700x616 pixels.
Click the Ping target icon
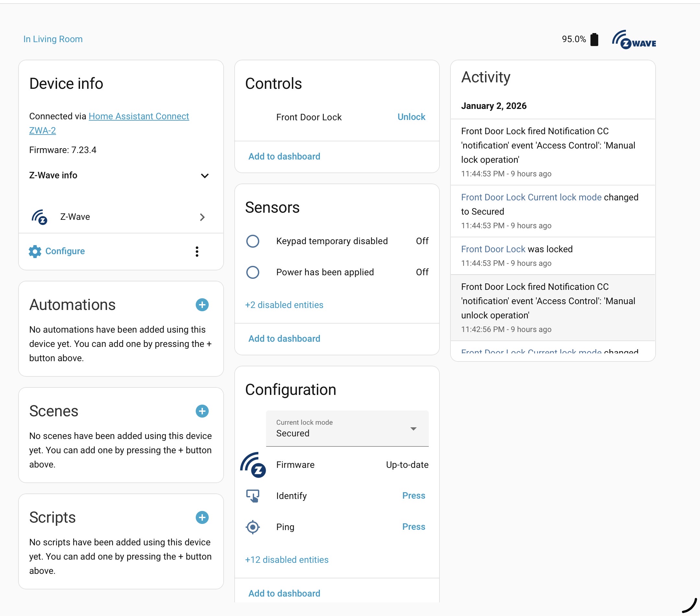click(253, 527)
